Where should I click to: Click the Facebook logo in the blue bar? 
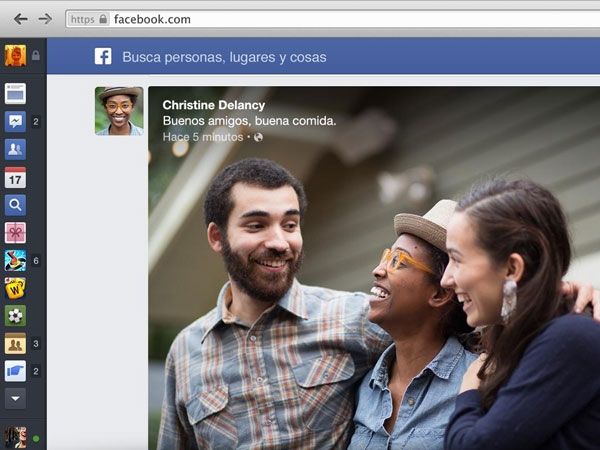(x=103, y=57)
